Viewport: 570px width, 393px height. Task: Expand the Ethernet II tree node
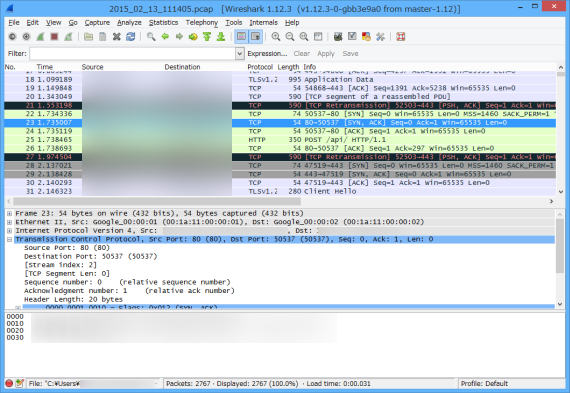pos(9,222)
